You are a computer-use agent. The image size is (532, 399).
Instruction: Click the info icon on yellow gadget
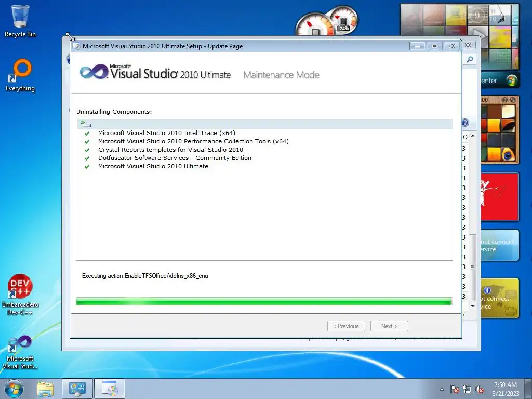pyautogui.click(x=487, y=290)
